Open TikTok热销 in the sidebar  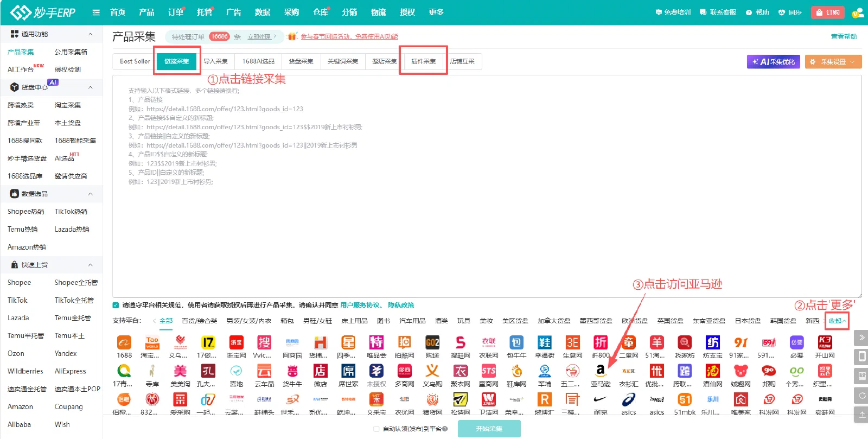[71, 212]
